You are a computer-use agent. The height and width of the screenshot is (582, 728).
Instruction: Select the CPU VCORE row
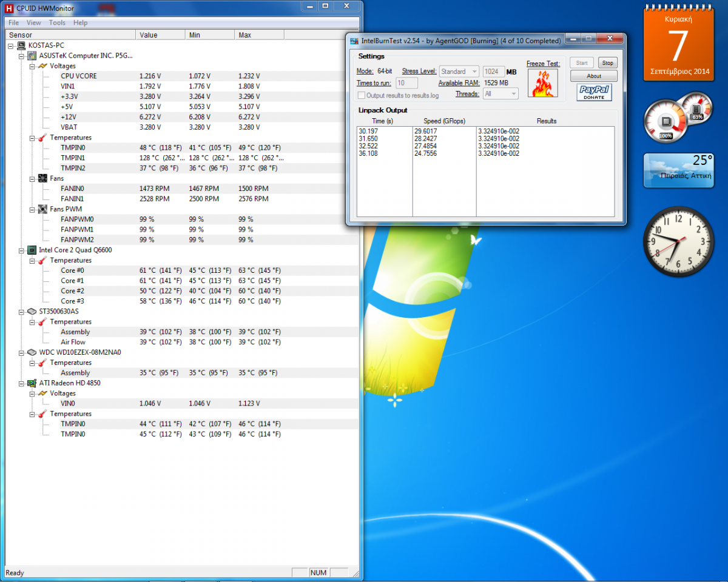(x=182, y=76)
